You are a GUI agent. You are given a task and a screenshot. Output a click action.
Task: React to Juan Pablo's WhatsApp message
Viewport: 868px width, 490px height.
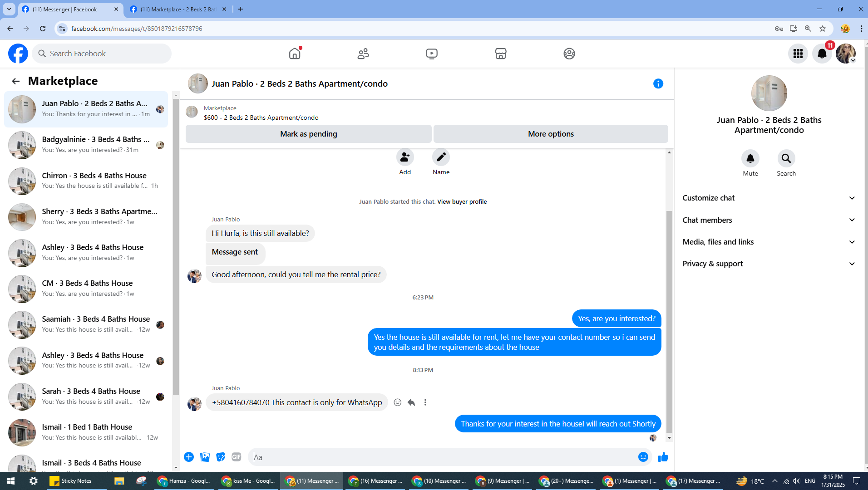click(398, 402)
